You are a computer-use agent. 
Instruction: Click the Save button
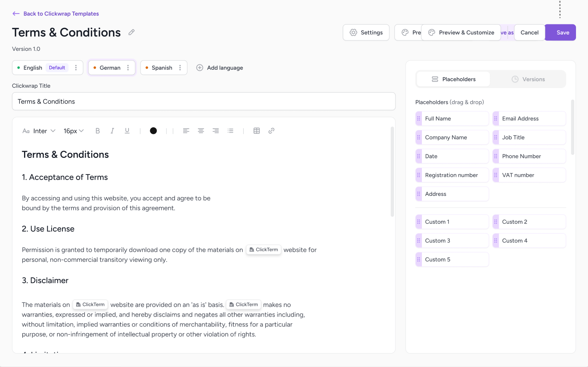pyautogui.click(x=562, y=33)
